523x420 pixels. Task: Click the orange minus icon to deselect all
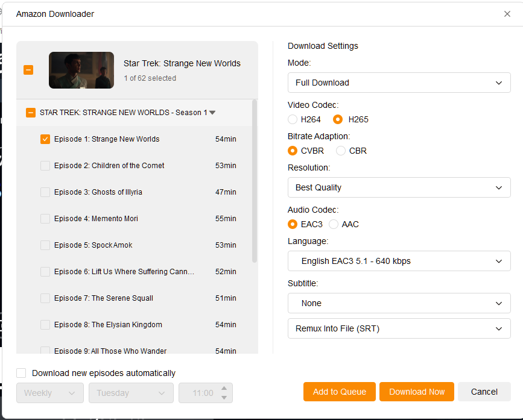(x=28, y=69)
